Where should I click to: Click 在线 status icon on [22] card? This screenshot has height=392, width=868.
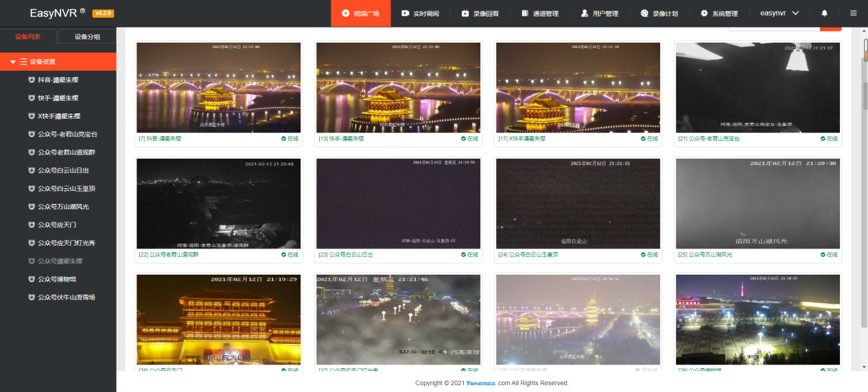(x=283, y=255)
